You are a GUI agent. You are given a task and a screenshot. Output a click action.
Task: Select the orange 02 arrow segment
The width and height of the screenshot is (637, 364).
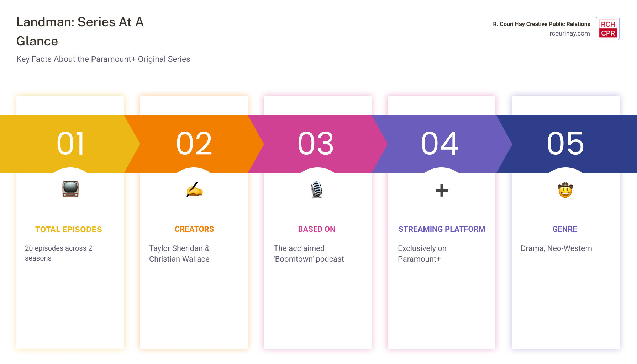tap(194, 144)
